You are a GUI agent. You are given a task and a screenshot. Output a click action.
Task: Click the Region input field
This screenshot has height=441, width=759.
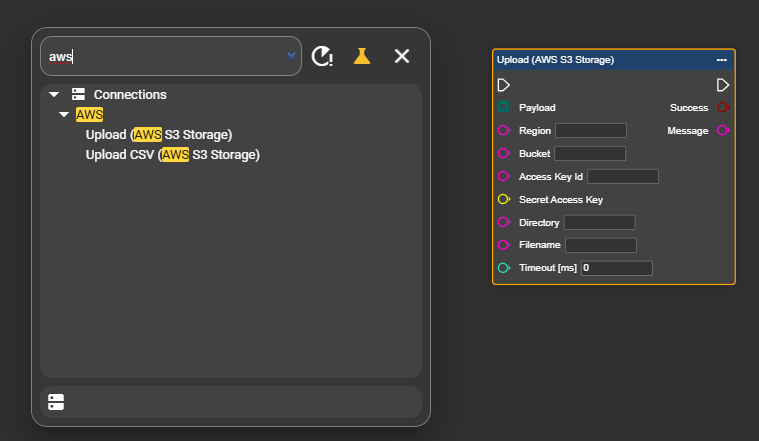tap(591, 130)
